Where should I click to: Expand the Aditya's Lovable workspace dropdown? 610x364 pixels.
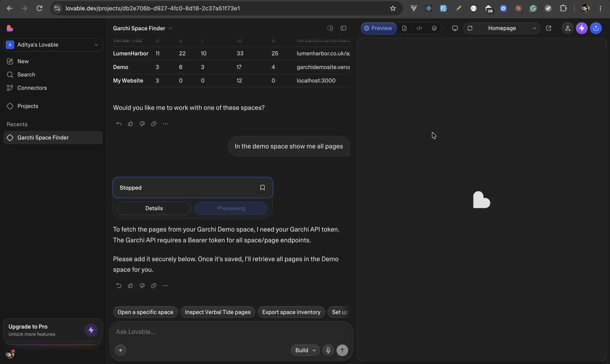pos(53,45)
